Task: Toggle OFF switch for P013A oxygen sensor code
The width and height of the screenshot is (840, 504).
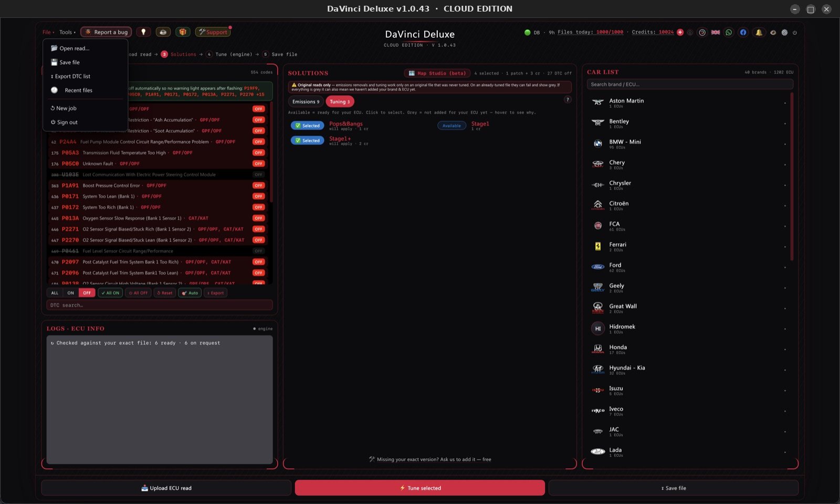Action: tap(258, 218)
